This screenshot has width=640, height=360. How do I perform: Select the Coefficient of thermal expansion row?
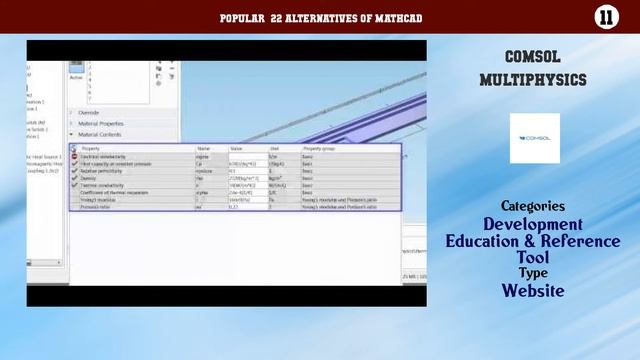[x=236, y=193]
